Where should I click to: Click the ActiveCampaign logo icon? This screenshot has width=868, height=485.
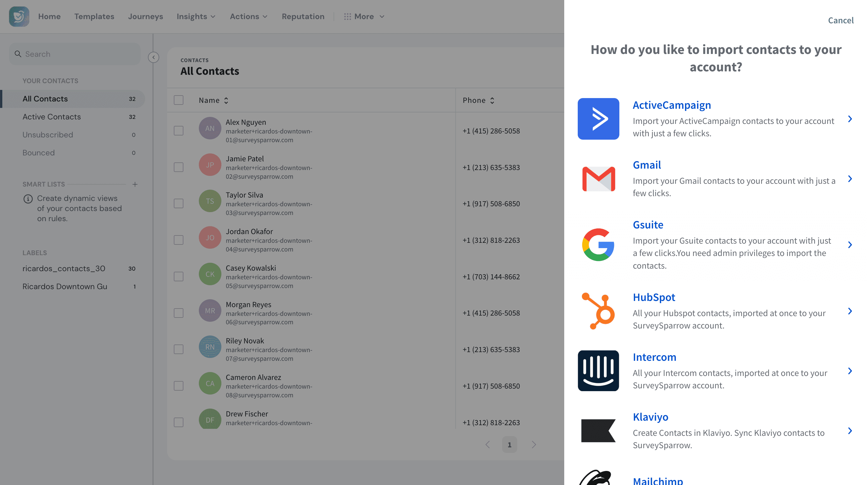coord(598,119)
